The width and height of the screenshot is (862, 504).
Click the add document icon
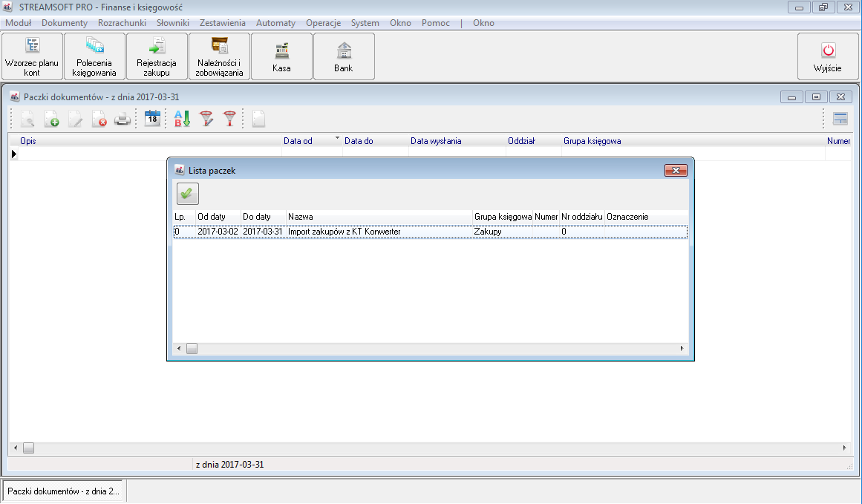coord(51,119)
